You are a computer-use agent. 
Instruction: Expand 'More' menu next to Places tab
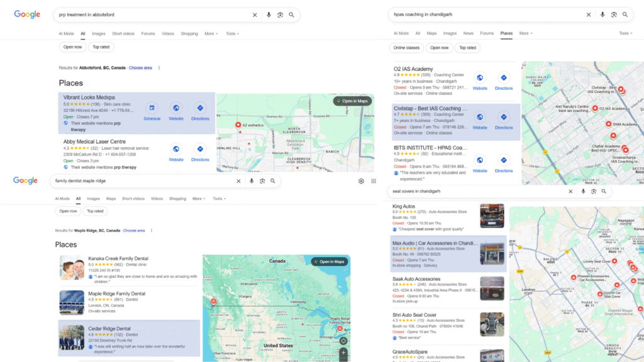(x=526, y=33)
